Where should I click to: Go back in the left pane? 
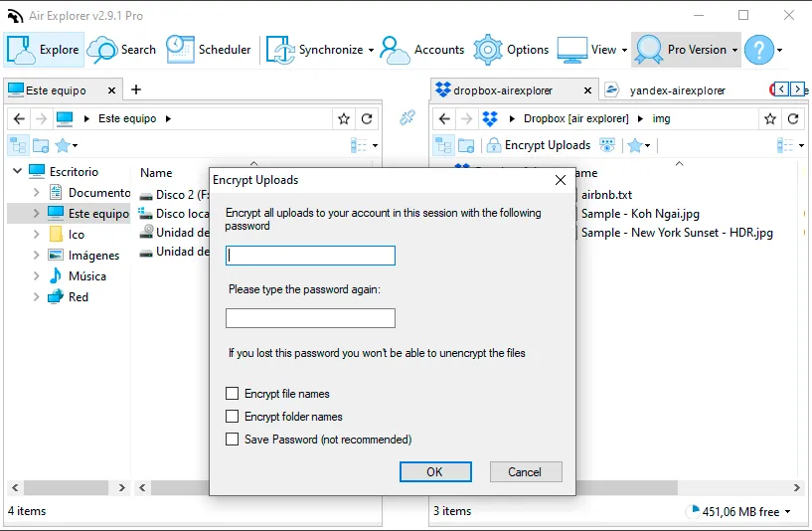coord(19,119)
